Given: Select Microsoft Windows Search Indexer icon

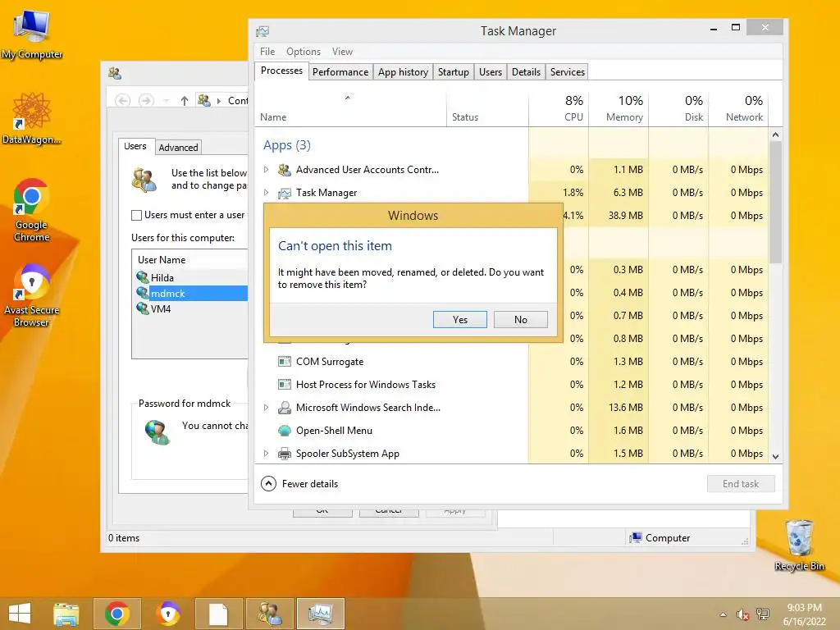Looking at the screenshot, I should pos(285,408).
